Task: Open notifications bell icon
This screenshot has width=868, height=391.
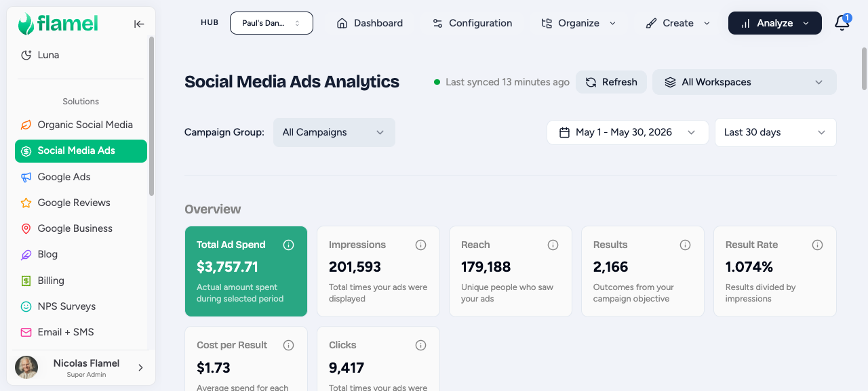Action: point(842,23)
